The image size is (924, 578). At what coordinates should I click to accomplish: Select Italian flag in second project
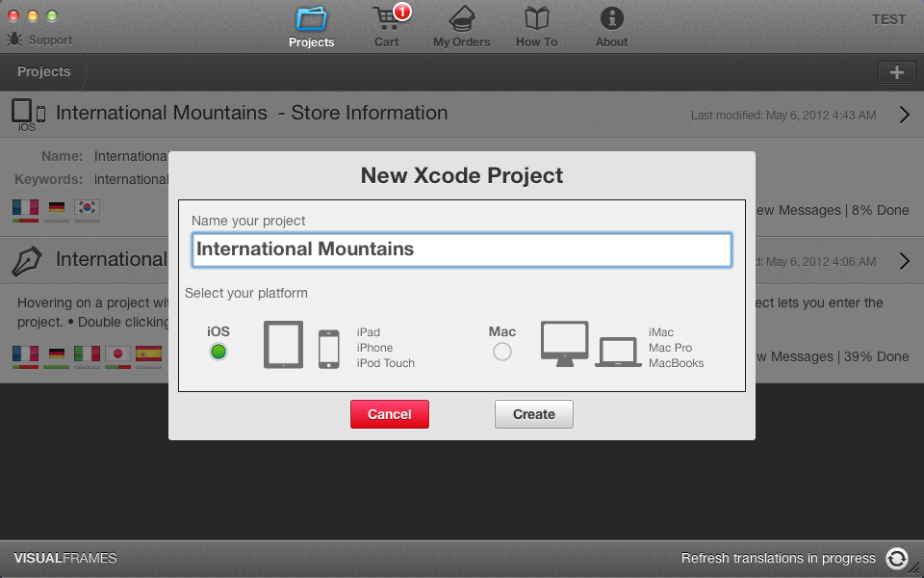(x=88, y=354)
